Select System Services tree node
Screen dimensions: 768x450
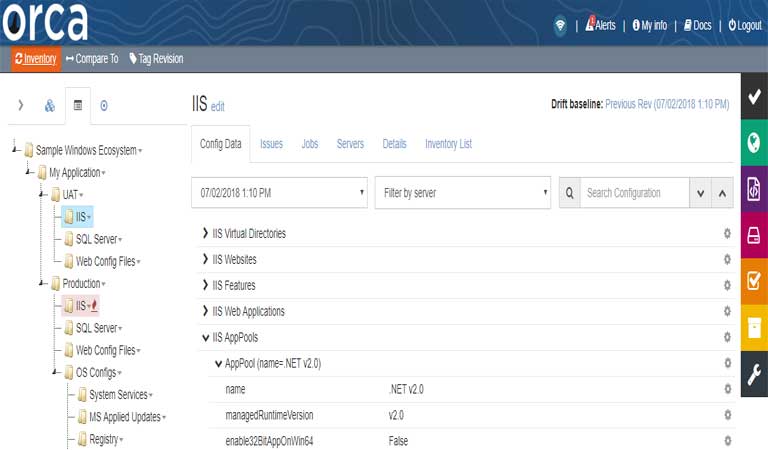click(118, 395)
